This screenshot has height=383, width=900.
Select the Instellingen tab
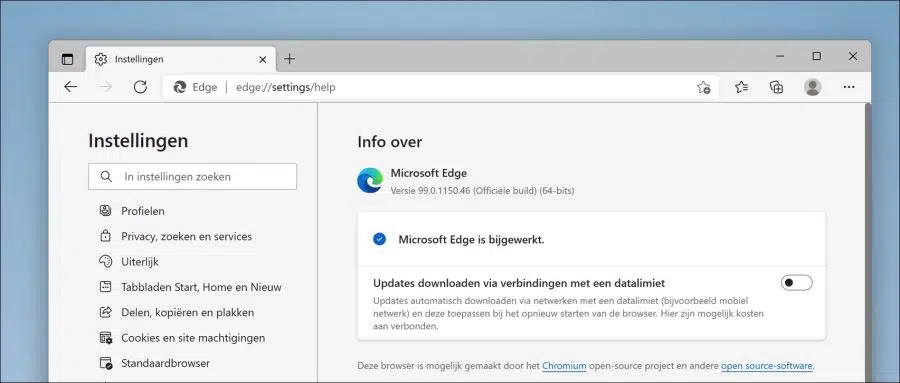point(181,59)
